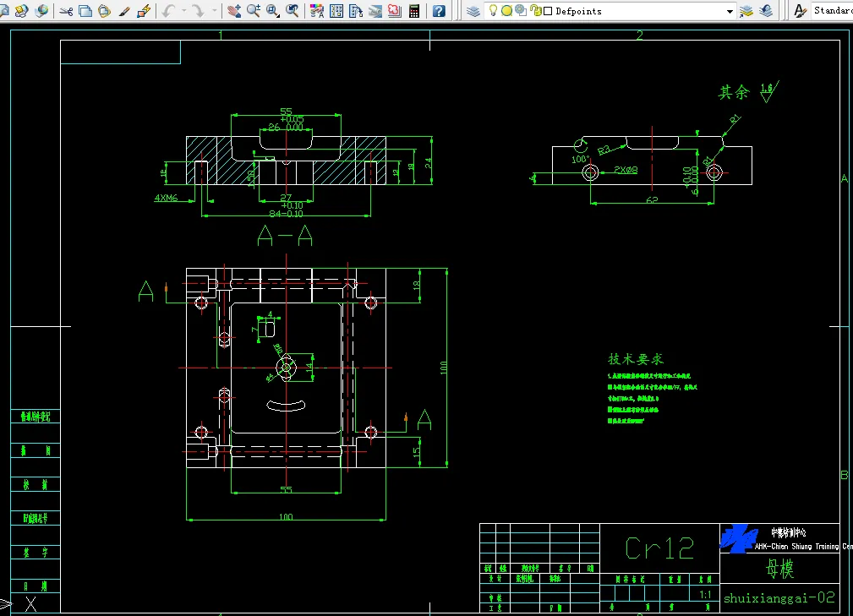Viewport: 853px width, 616px height.
Task: Click the 62 dimension in side view
Action: (x=652, y=200)
